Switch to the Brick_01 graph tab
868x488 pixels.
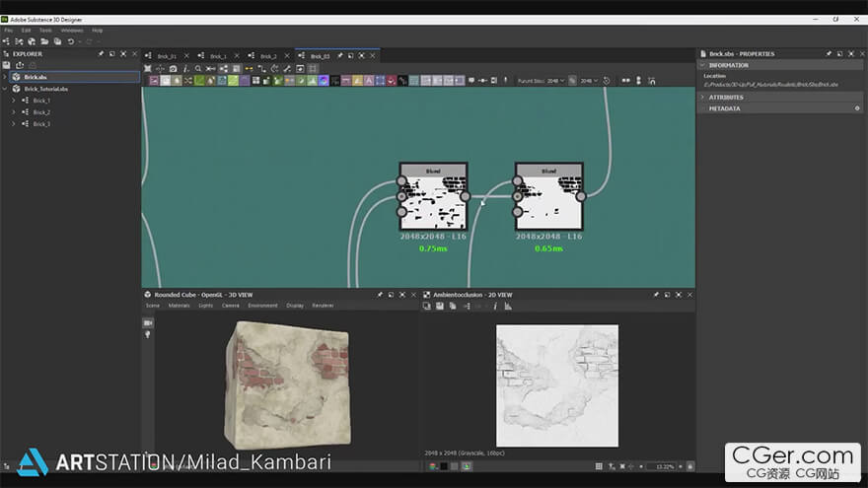[167, 56]
